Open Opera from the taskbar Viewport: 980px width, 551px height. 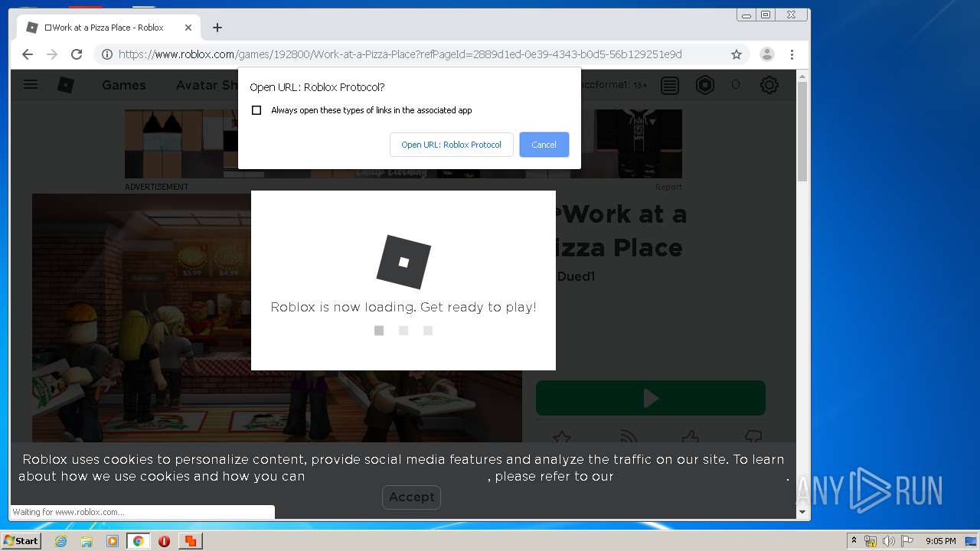164,541
